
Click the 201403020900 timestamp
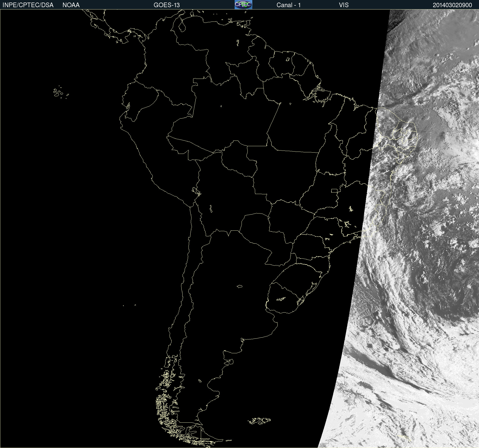point(452,5)
